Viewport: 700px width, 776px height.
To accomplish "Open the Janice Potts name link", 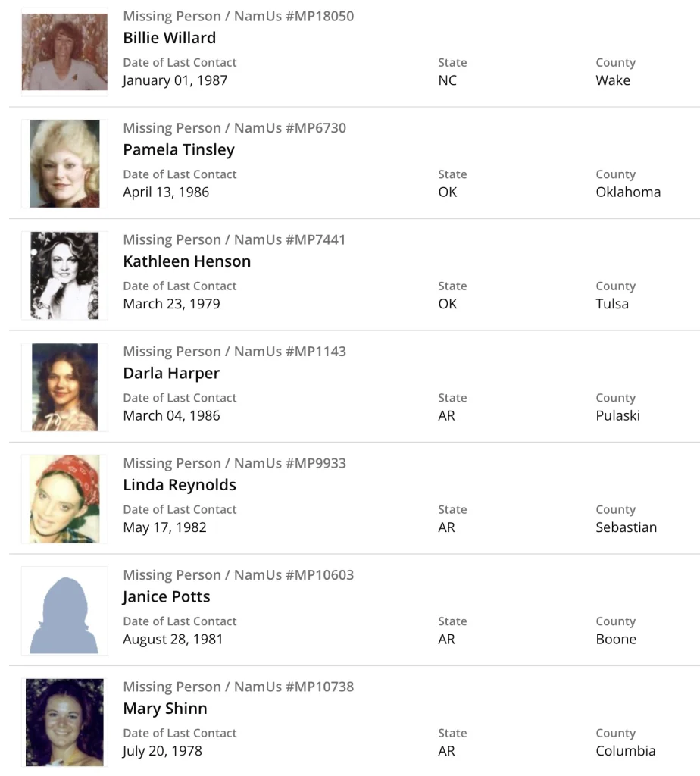I will click(x=166, y=596).
